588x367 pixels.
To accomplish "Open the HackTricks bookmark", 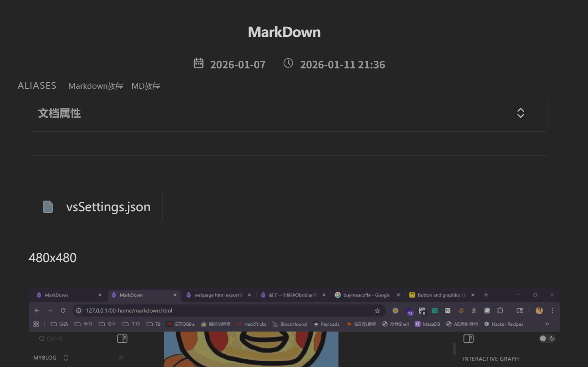I will (255, 324).
